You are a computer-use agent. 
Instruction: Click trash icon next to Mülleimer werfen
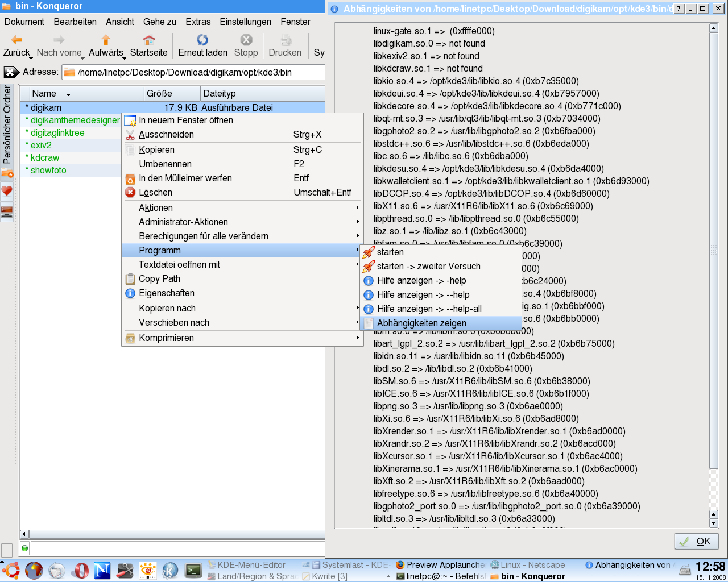tap(130, 178)
